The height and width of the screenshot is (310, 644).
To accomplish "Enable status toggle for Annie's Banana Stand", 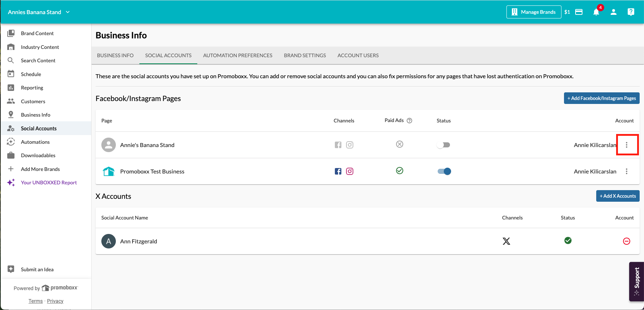I will (x=443, y=145).
